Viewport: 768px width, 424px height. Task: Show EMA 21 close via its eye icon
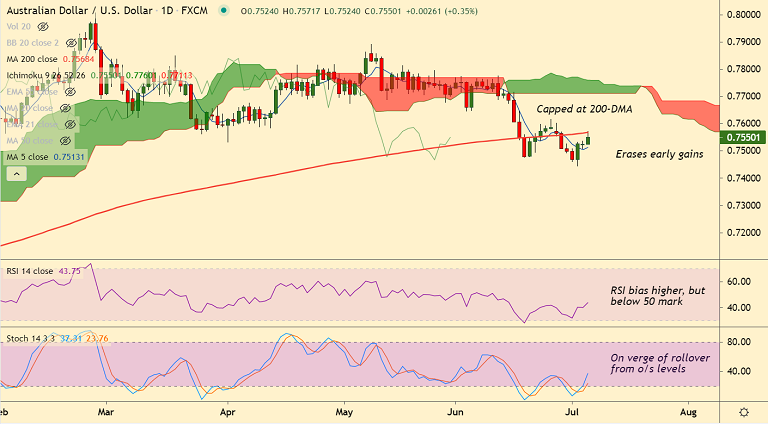(x=70, y=124)
